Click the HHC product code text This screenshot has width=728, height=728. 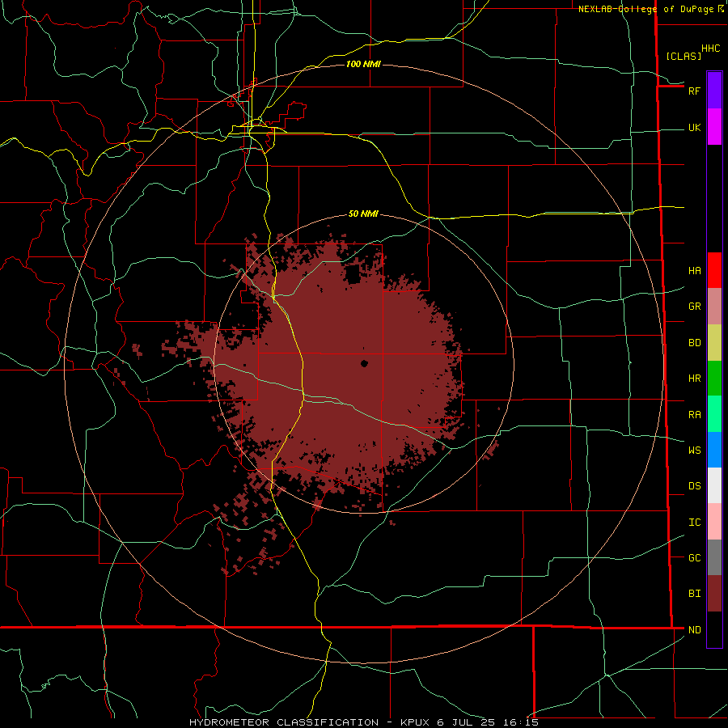coord(711,49)
